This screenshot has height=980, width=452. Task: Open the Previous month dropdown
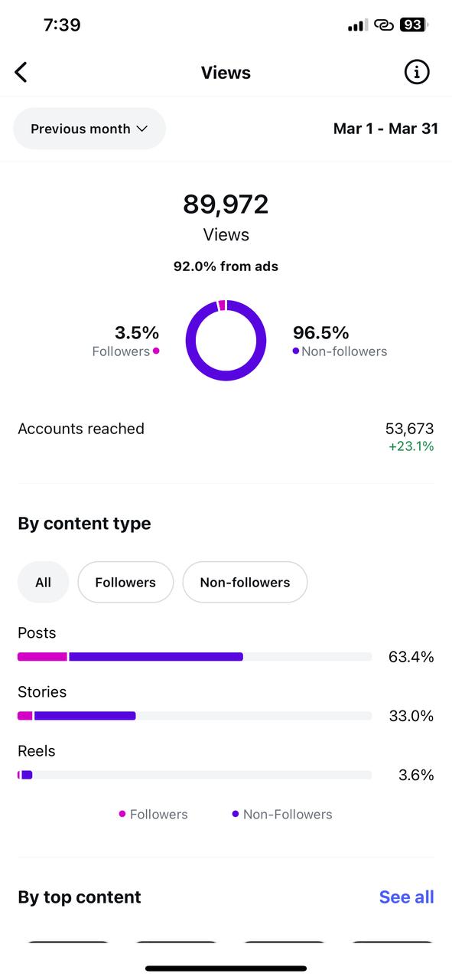click(x=89, y=129)
